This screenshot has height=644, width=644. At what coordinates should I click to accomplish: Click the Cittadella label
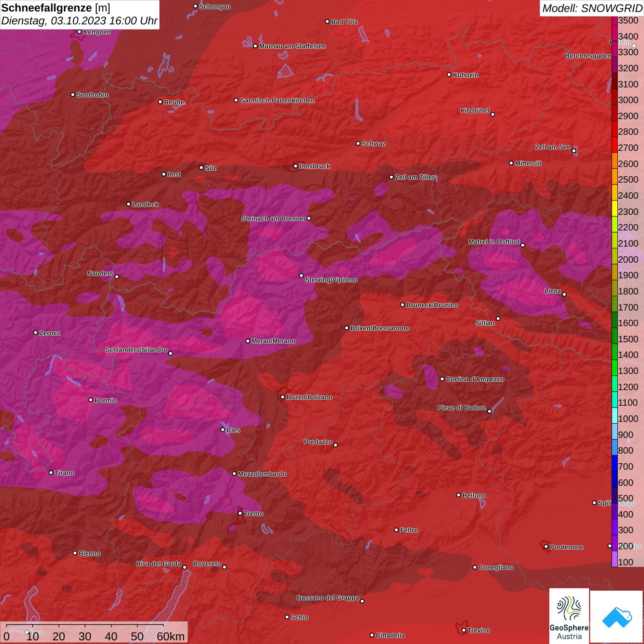tap(390, 635)
